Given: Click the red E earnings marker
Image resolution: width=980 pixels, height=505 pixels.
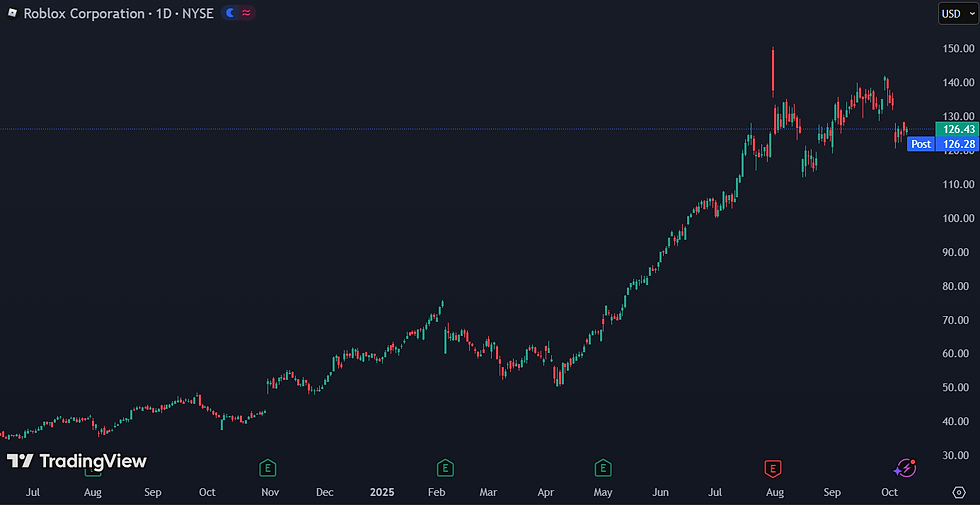Looking at the screenshot, I should 773,468.
